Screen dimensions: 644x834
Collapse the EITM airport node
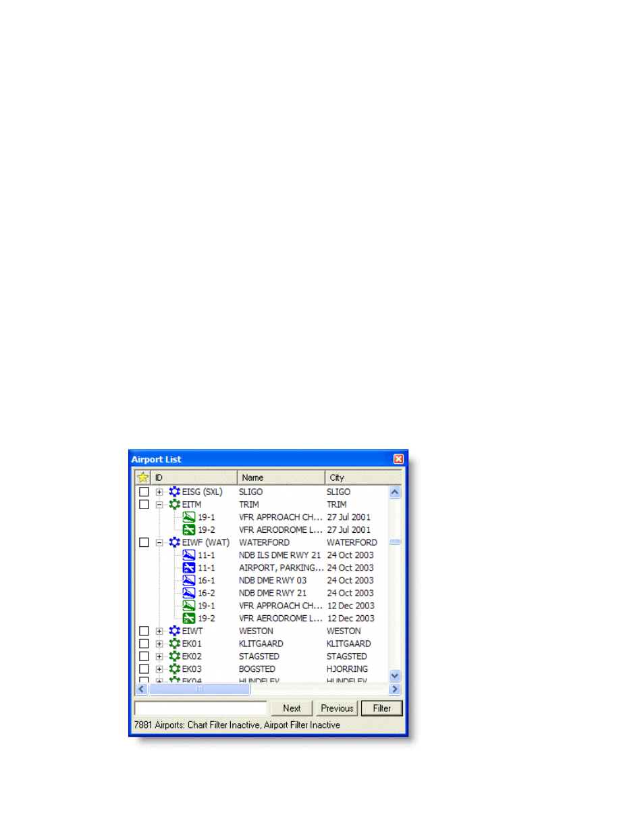coord(159,504)
